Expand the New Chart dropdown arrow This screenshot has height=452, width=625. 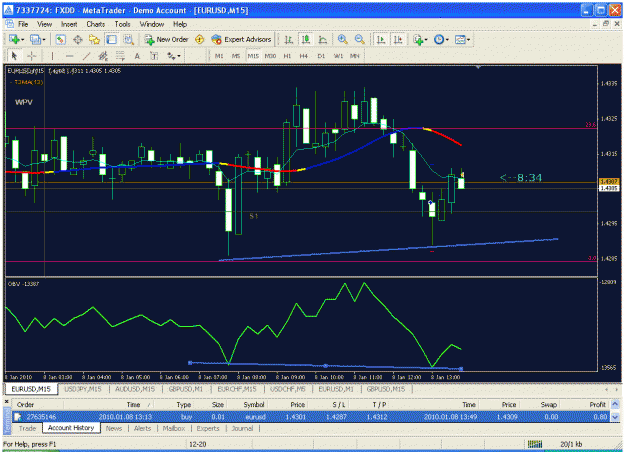coord(22,39)
